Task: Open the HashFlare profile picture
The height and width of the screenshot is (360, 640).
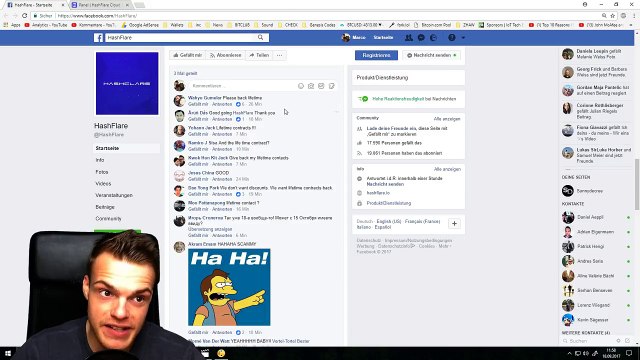Action: (x=127, y=83)
